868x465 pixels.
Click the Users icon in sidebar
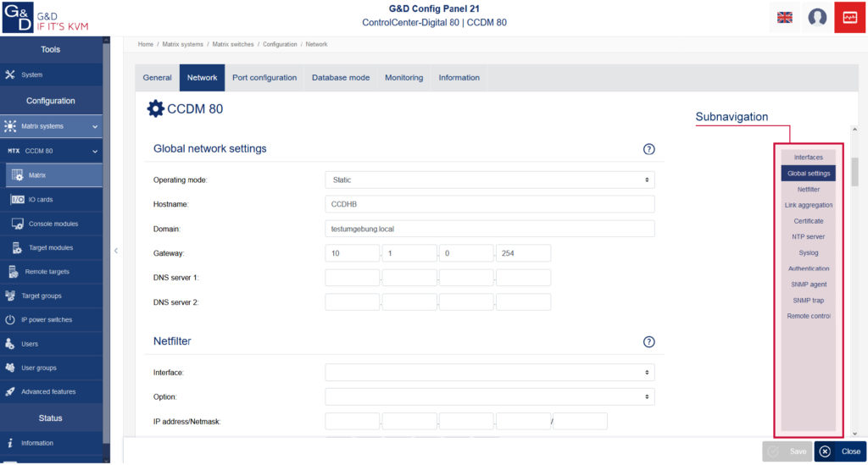(x=10, y=344)
